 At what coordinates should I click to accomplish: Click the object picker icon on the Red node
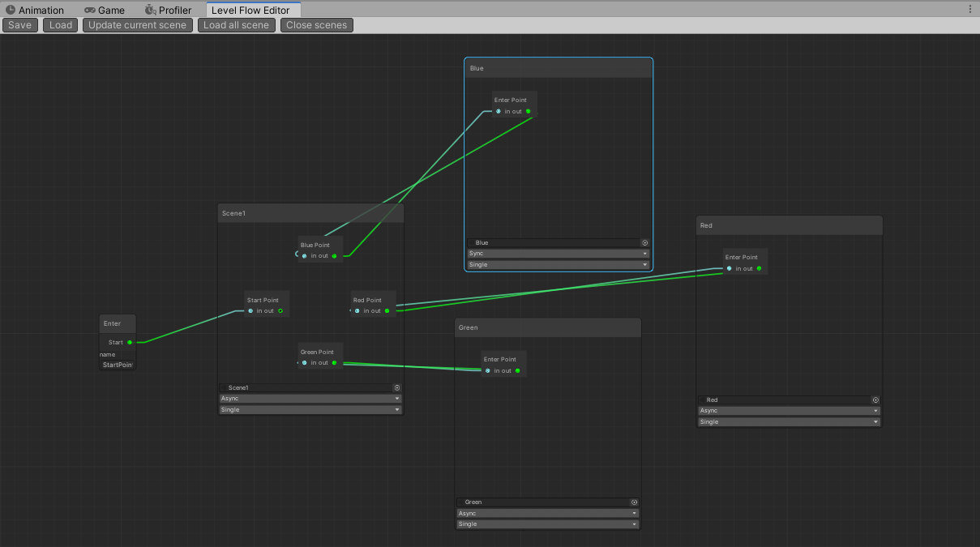point(874,400)
